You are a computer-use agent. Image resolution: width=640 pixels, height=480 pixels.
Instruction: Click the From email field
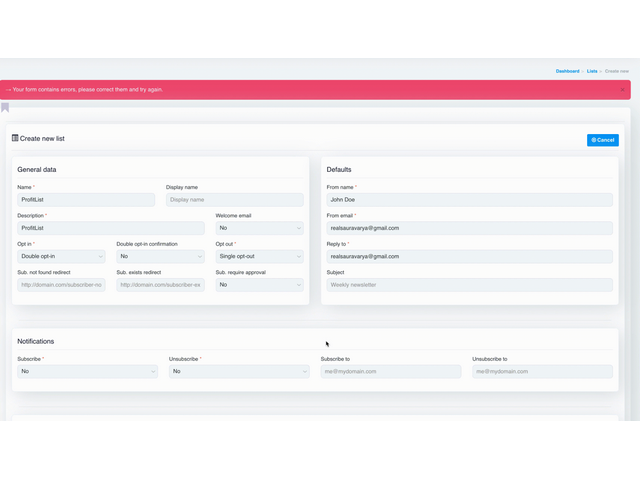pos(469,228)
